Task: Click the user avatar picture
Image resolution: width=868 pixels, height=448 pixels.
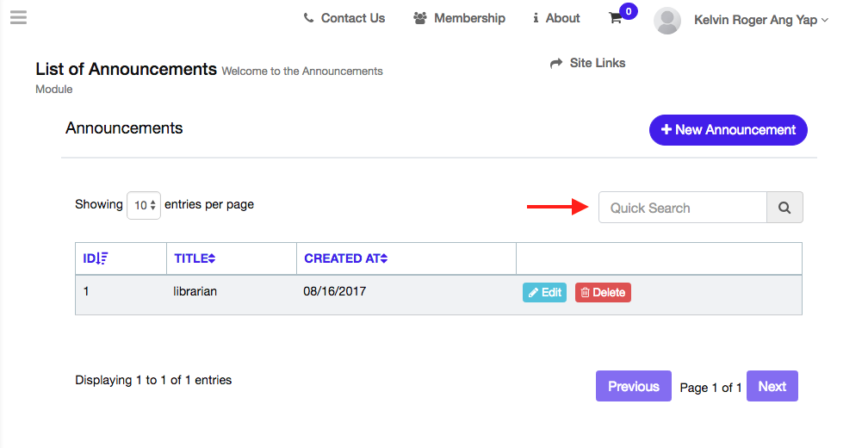Action: [x=667, y=20]
